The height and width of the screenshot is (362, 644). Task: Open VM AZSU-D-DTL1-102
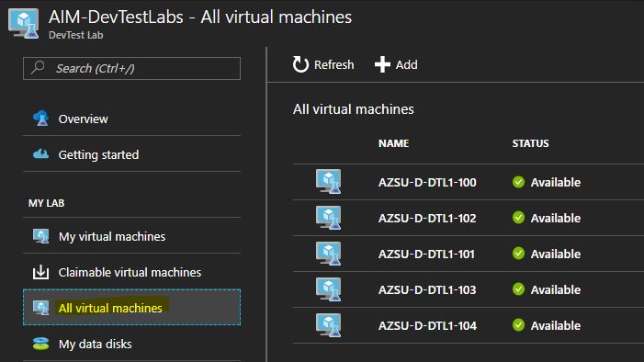point(427,218)
